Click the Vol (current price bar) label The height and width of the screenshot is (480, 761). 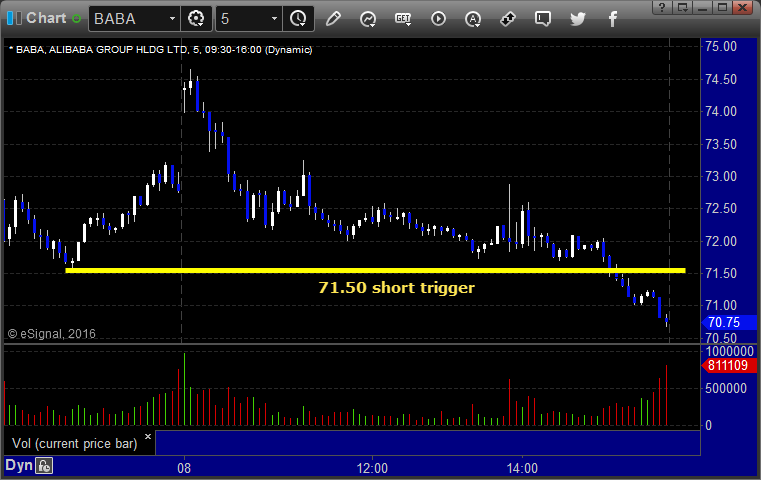75,444
